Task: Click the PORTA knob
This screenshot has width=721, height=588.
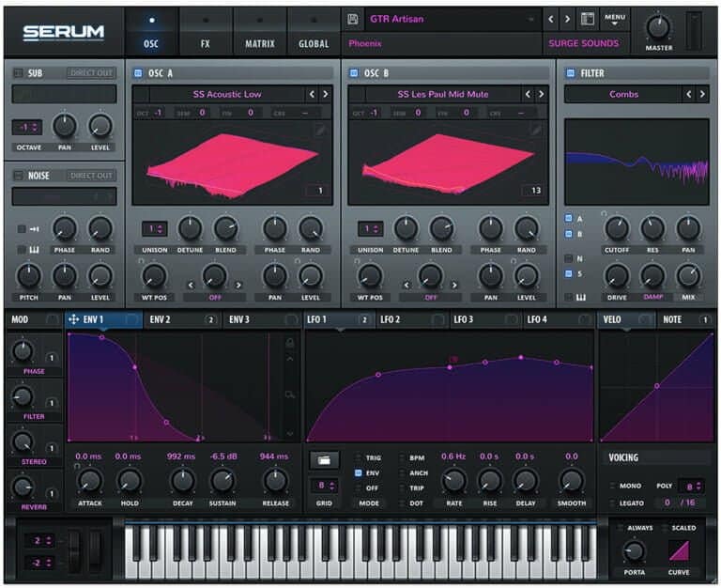Action: pyautogui.click(x=634, y=550)
